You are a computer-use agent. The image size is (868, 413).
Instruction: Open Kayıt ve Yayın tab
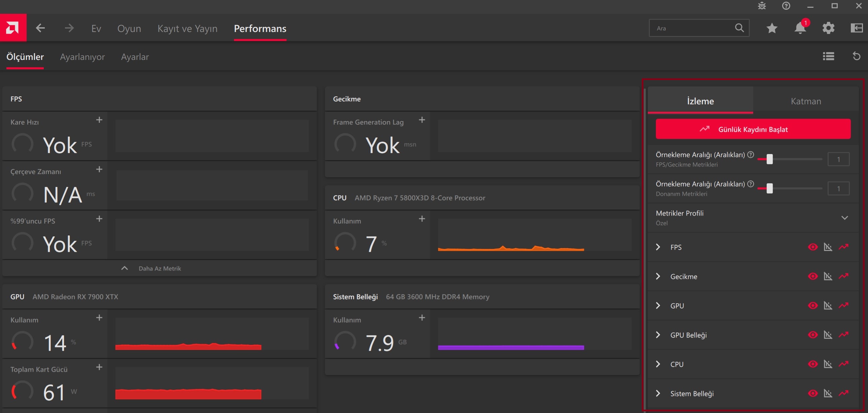point(187,28)
